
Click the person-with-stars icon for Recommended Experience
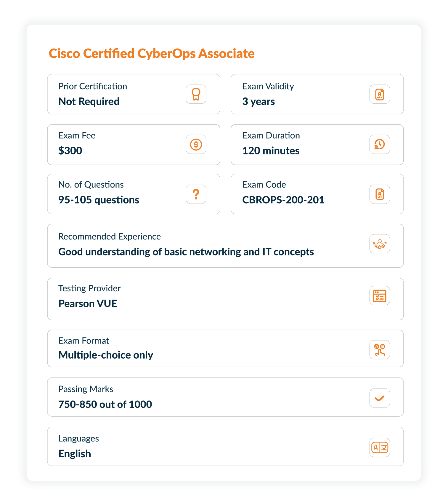point(380,244)
